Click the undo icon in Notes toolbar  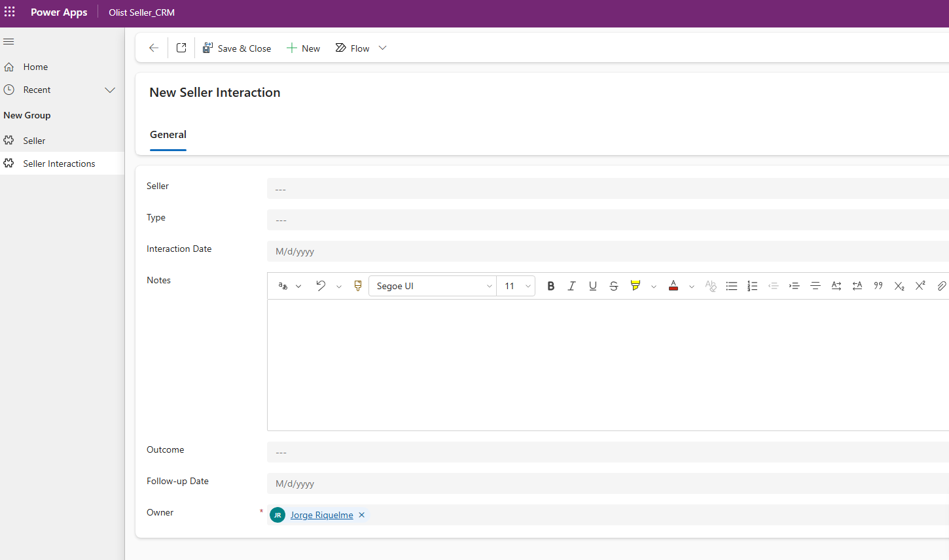point(321,286)
